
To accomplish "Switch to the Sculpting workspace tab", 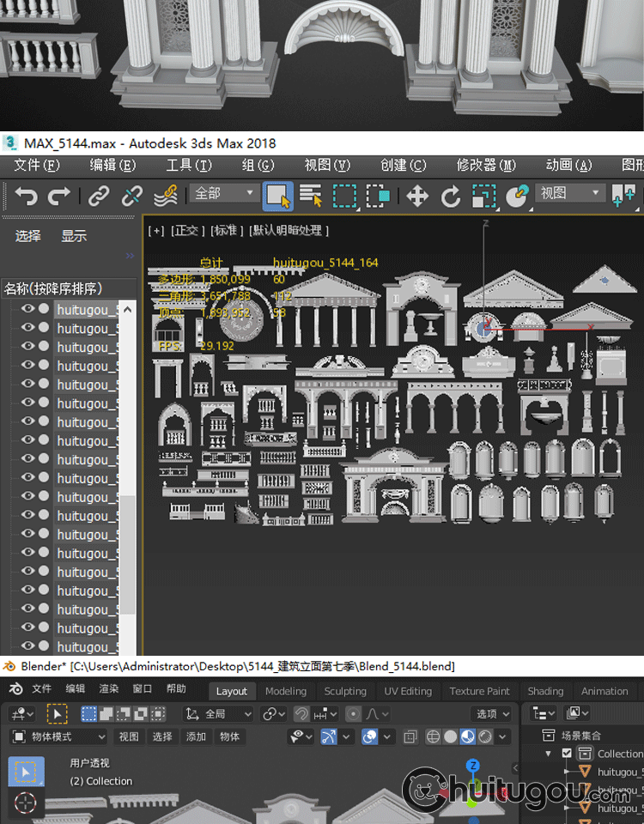I will (x=345, y=691).
